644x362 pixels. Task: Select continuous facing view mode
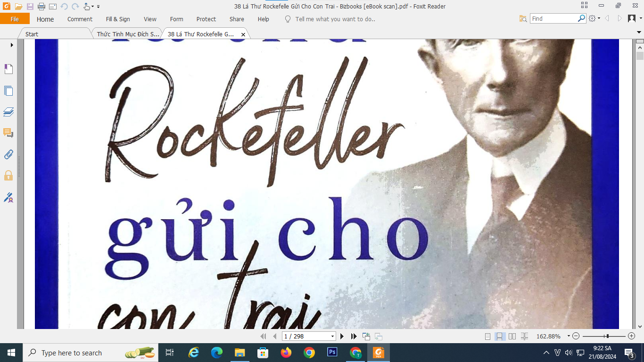[524, 336]
